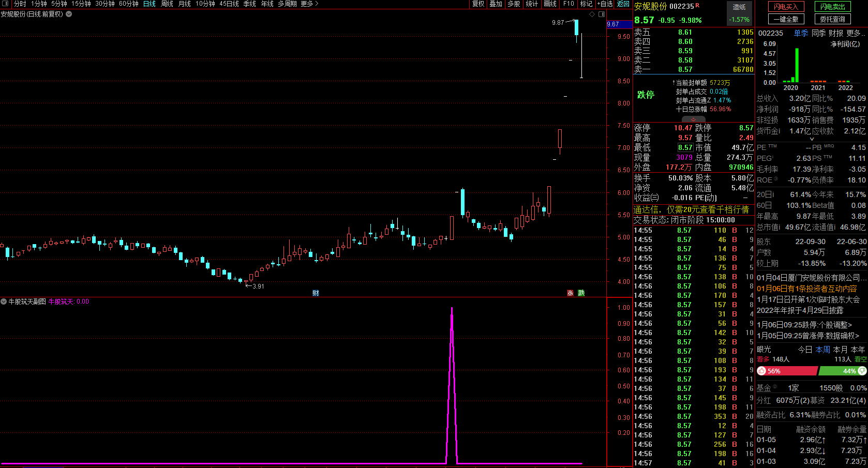This screenshot has height=468, width=868.
Task: Click the diamond marker icon above the price axis
Action: 592,14
